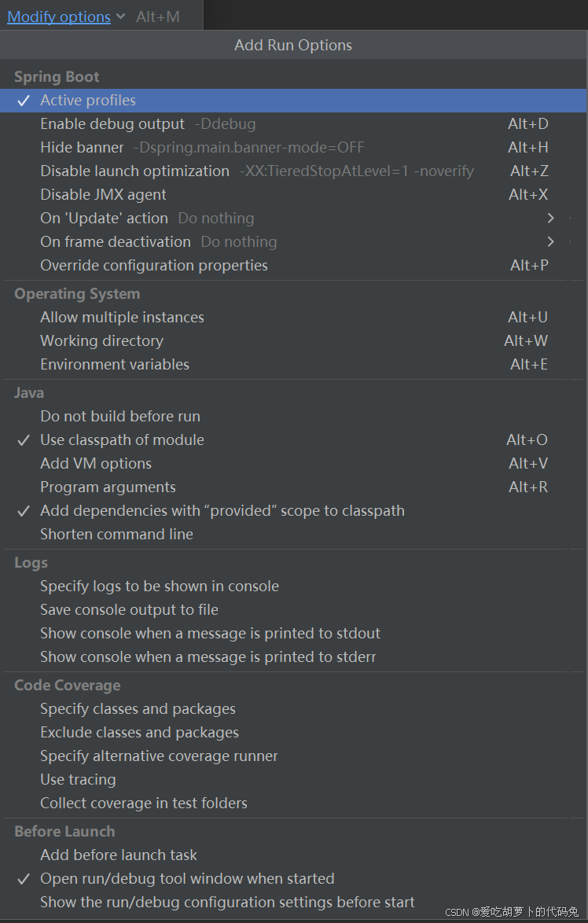
Task: Uncheck Use classpath of module
Action: pyautogui.click(x=122, y=439)
